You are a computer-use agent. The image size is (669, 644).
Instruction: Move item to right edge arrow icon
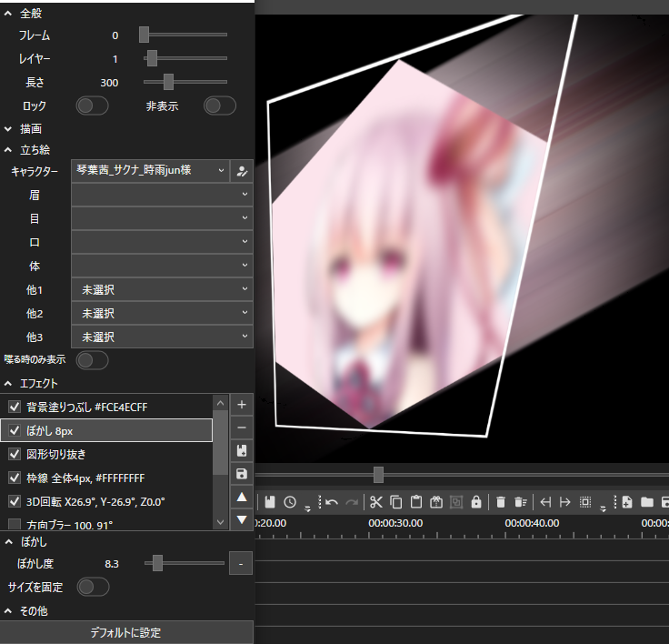click(x=564, y=502)
